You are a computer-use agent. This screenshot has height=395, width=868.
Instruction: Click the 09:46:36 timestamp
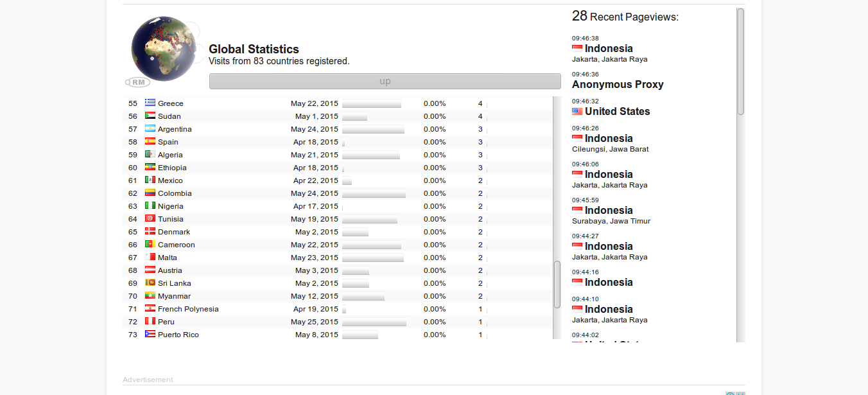point(586,75)
